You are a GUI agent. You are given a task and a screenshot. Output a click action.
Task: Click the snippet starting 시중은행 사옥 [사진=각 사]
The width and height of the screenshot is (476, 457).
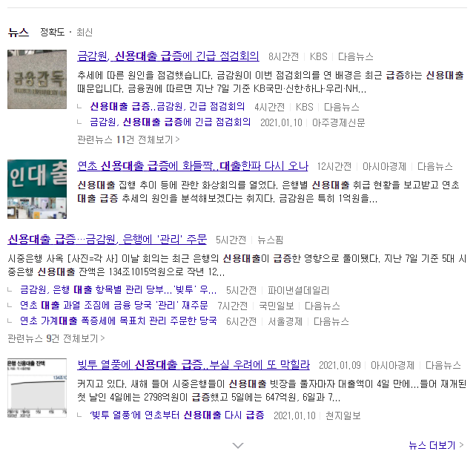(x=237, y=265)
